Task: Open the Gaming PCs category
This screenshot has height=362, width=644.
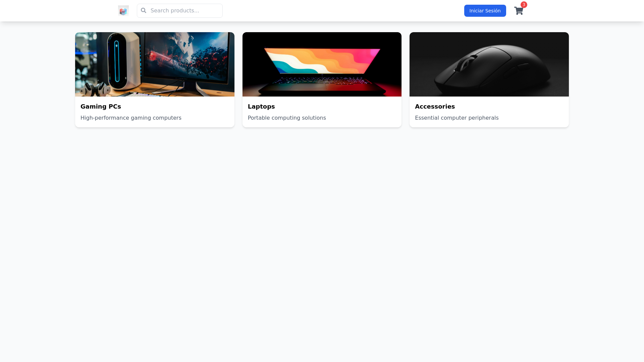Action: (155, 79)
